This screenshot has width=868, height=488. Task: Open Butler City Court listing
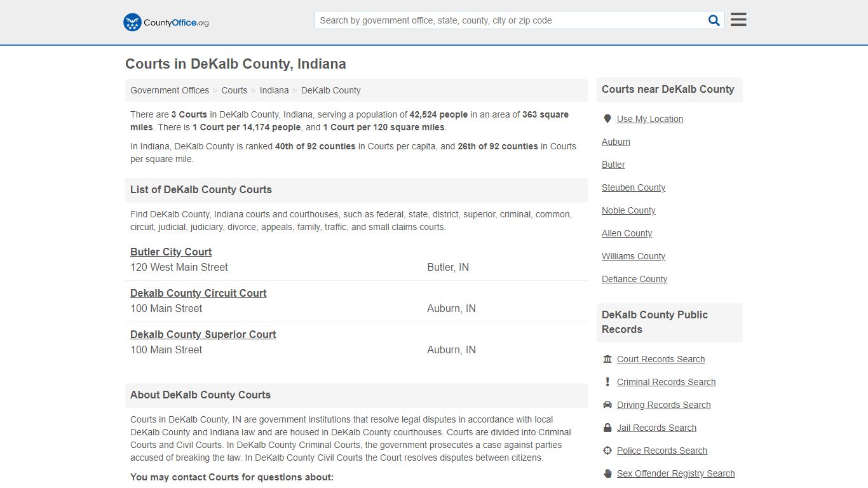[x=171, y=252]
